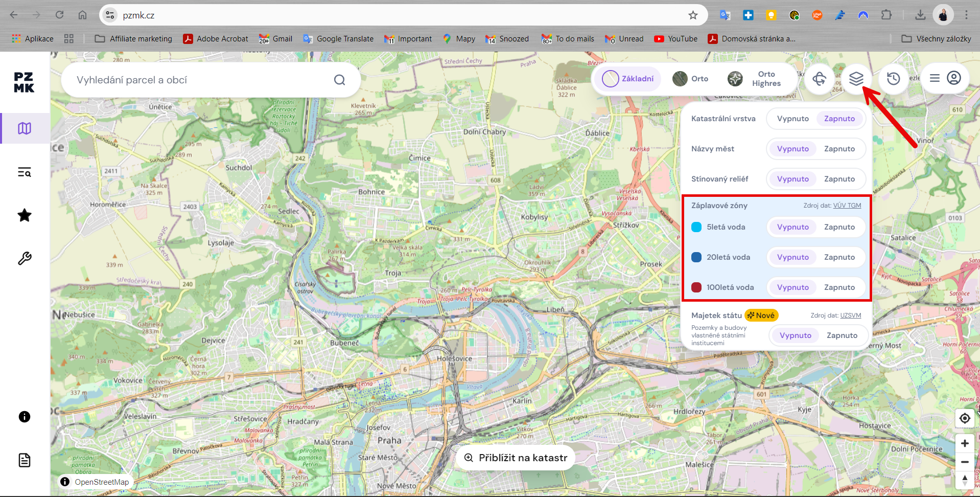Select Orto Highres map type
The image size is (980, 497).
click(x=756, y=79)
